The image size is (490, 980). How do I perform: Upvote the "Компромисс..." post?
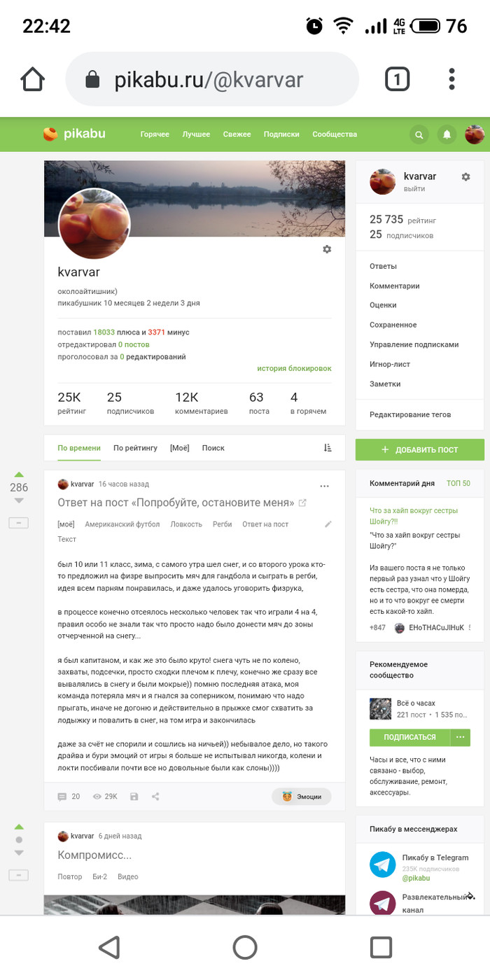(x=19, y=827)
